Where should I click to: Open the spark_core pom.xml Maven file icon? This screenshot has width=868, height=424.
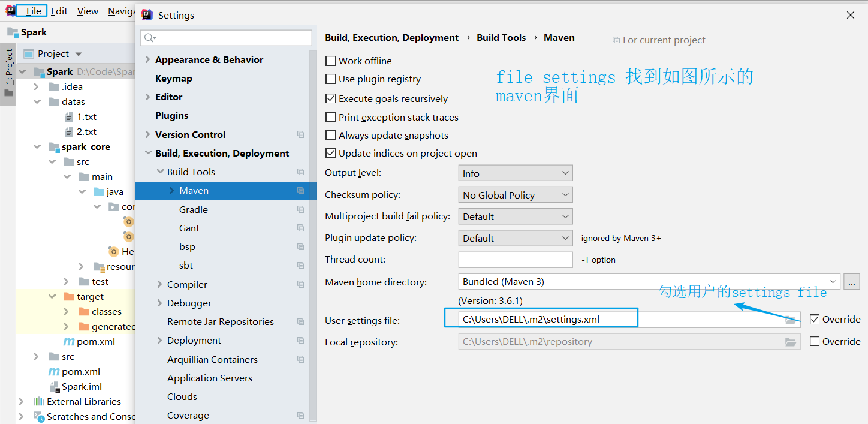click(69, 342)
